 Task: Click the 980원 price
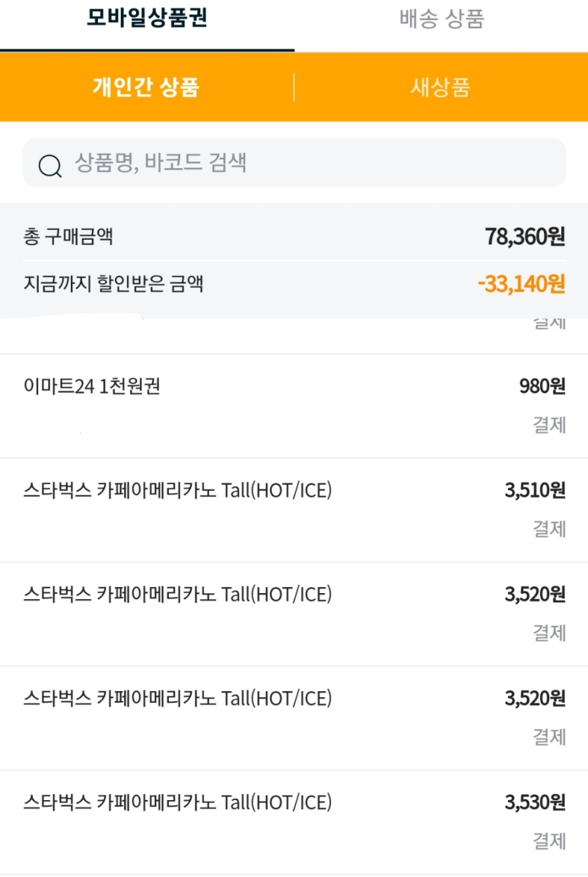pyautogui.click(x=542, y=387)
